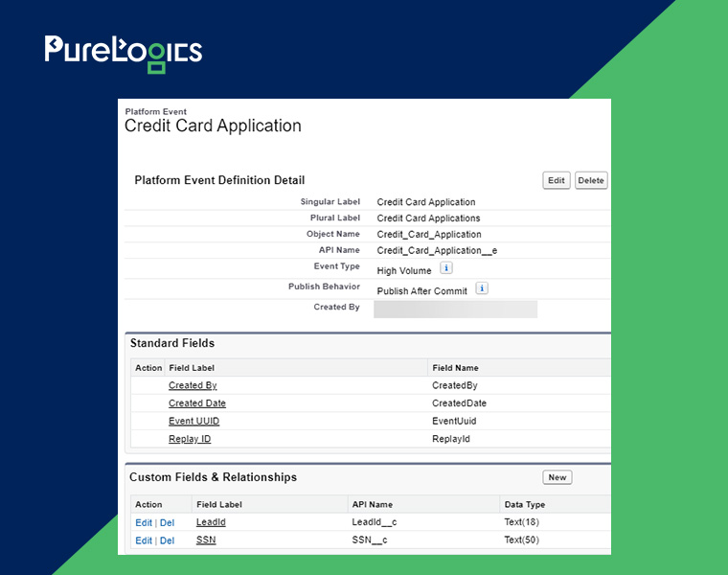Click the ReplayId field name cell
Viewport: 728px width, 575px height.
click(x=451, y=439)
